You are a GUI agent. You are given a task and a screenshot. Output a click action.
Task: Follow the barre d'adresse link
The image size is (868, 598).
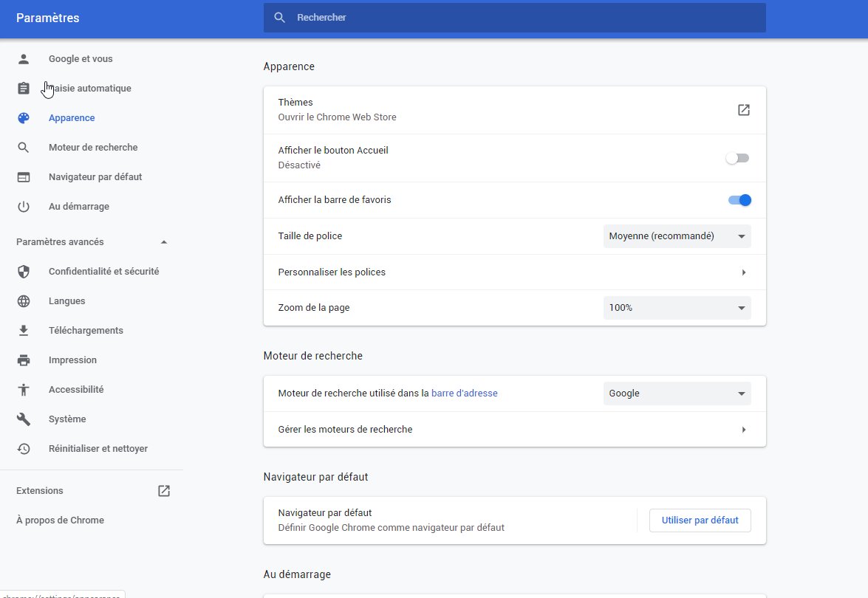(465, 393)
